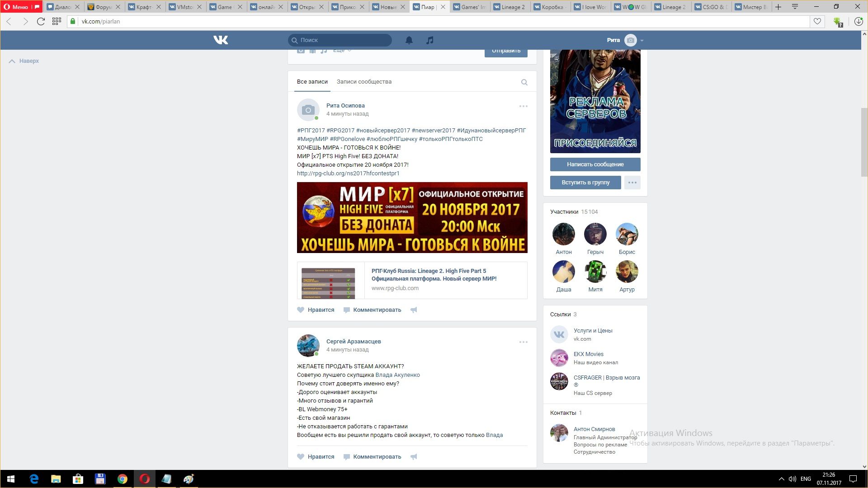Click the page vertical scrollbar thumb
Image resolution: width=868 pixels, height=488 pixels.
[864, 142]
